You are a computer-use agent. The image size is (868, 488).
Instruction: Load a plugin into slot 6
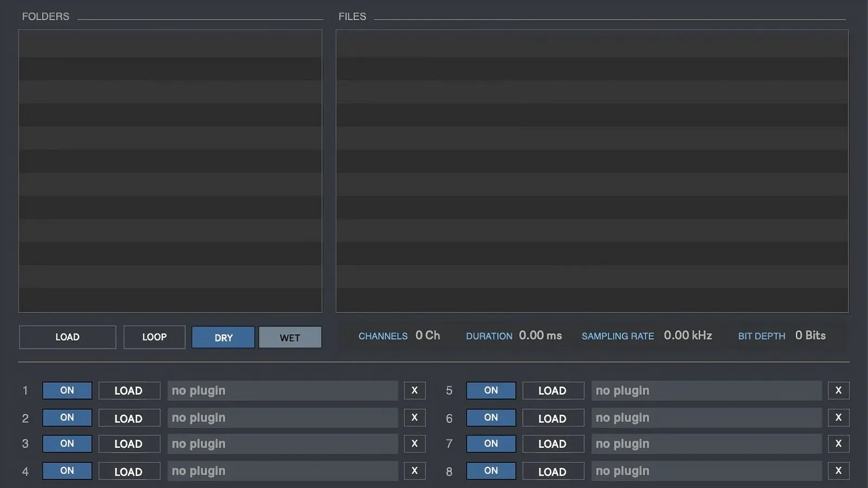(x=553, y=418)
